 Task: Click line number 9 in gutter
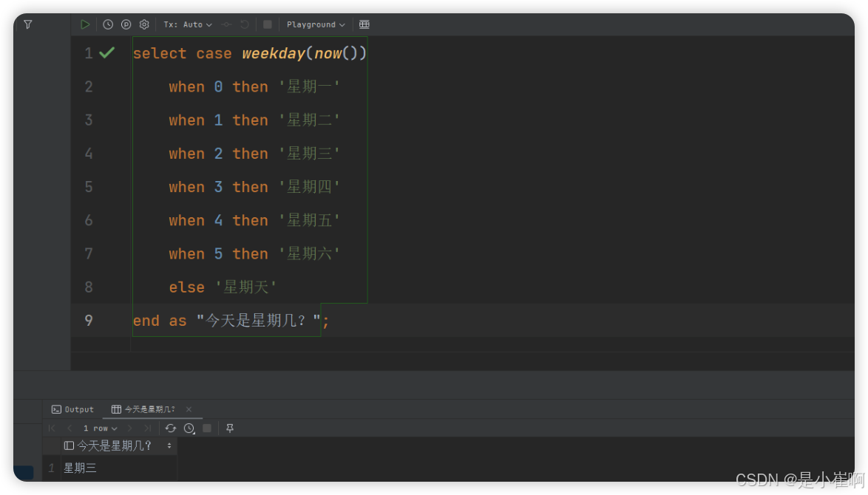(x=89, y=321)
